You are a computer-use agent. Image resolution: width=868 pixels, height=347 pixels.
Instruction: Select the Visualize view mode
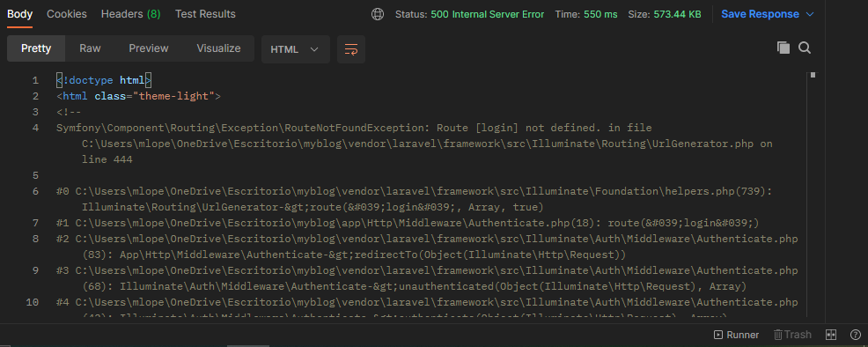(x=218, y=48)
